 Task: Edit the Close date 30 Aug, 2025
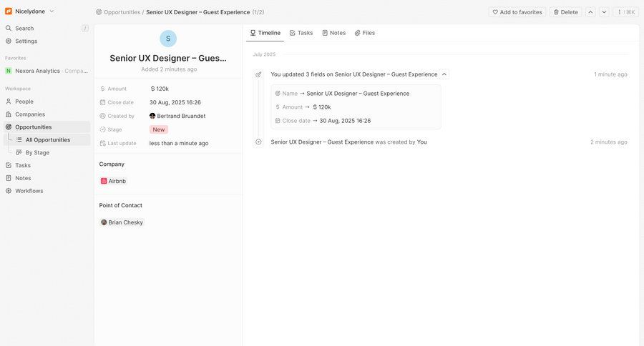pos(175,102)
